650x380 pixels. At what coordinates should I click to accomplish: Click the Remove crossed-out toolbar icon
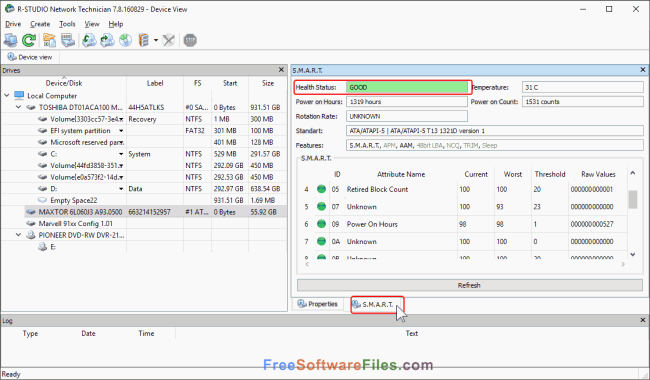click(x=168, y=40)
